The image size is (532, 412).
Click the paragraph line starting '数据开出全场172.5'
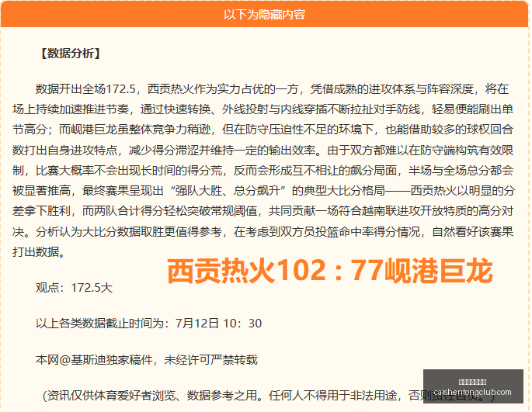tap(273, 89)
